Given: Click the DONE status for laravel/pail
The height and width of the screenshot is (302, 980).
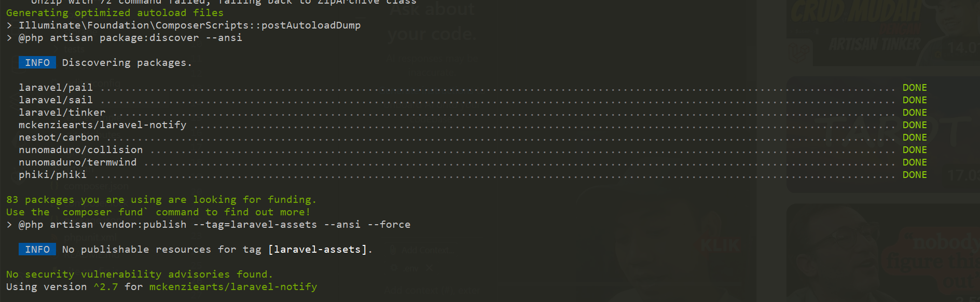Looking at the screenshot, I should pyautogui.click(x=914, y=88).
